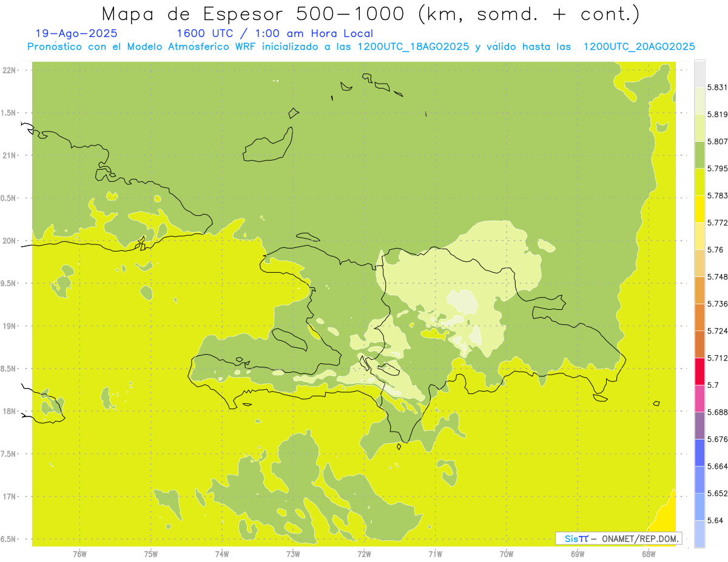Viewport: 728px width, 562px height.
Task: Click the lightest swatch between 5.819 and 5.831
Action: [699, 101]
